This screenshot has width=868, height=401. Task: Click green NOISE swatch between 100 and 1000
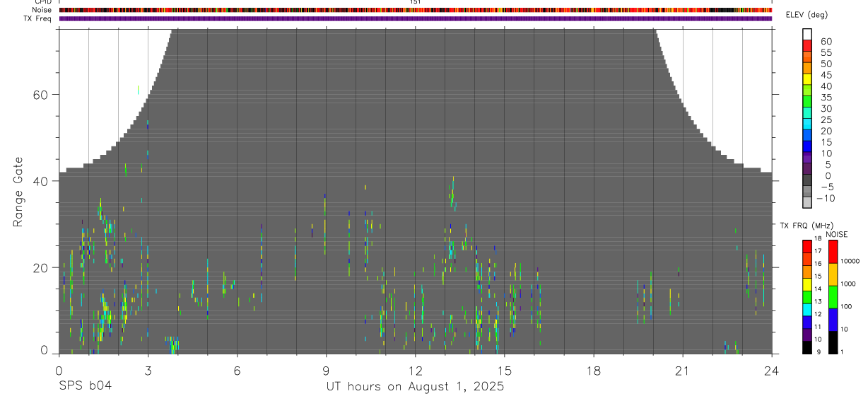[833, 297]
